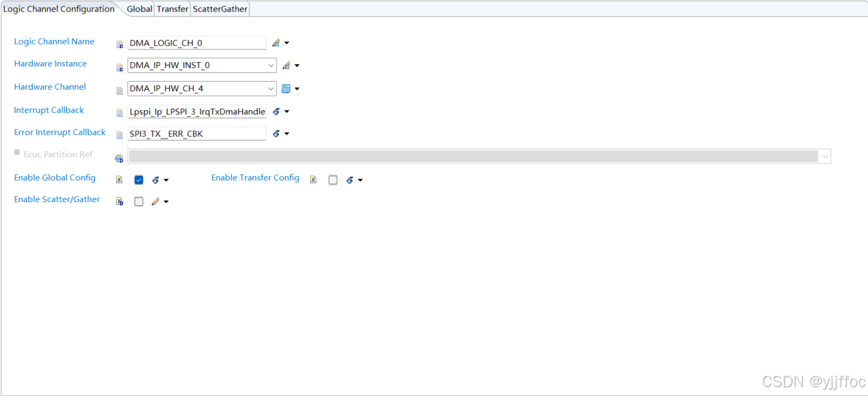The height and width of the screenshot is (396, 868).
Task: Expand arrow next to Error Interrupt Callback icon
Action: click(287, 134)
